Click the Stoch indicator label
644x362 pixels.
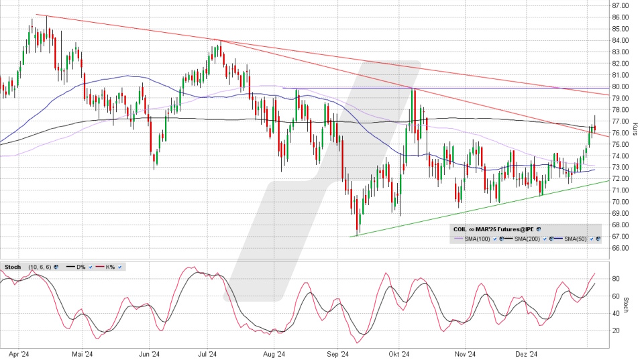[x=13, y=267]
